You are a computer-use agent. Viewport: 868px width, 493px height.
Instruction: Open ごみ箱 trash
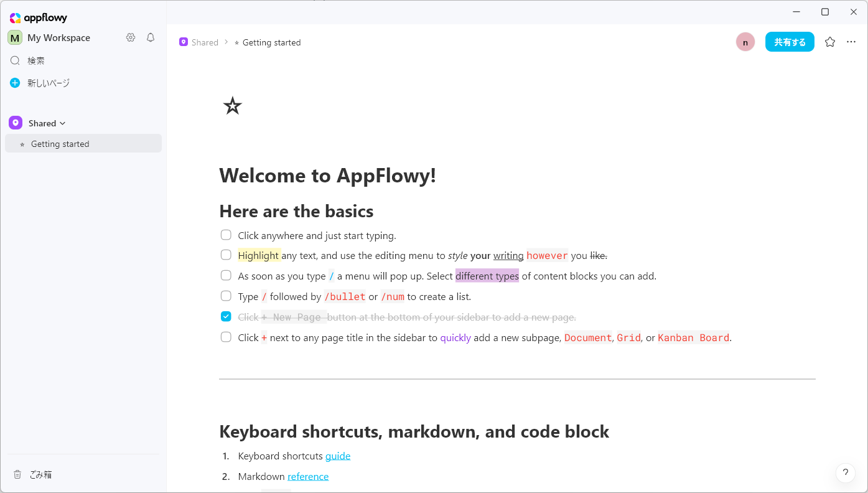[40, 474]
